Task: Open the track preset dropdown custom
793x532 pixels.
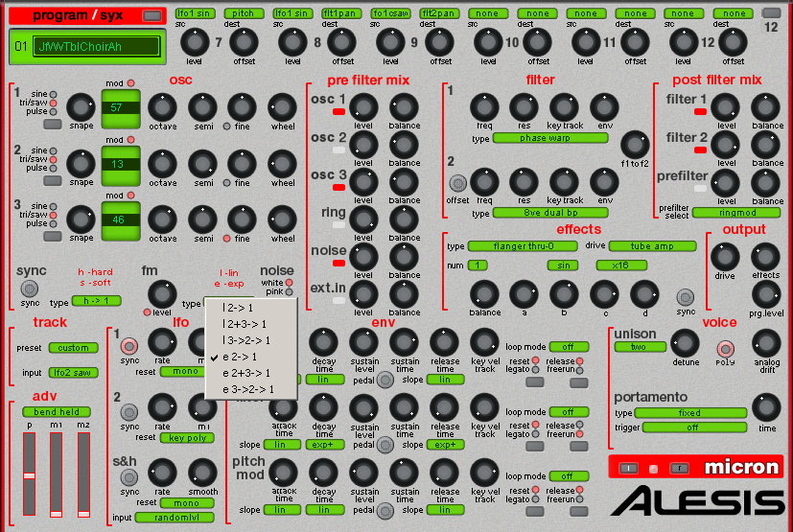Action: point(73,348)
